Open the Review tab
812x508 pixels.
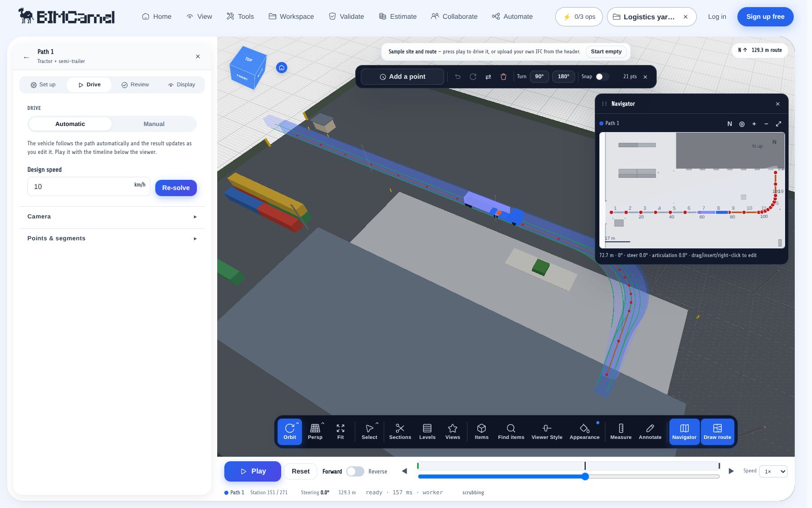(135, 85)
